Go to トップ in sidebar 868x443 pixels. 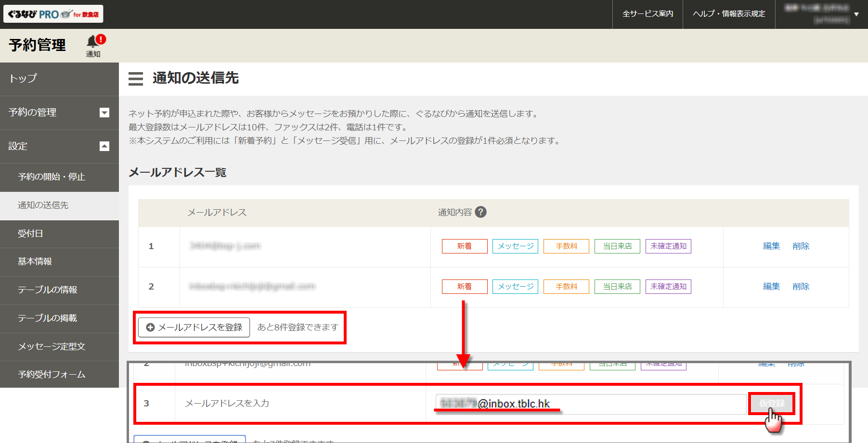pos(59,79)
